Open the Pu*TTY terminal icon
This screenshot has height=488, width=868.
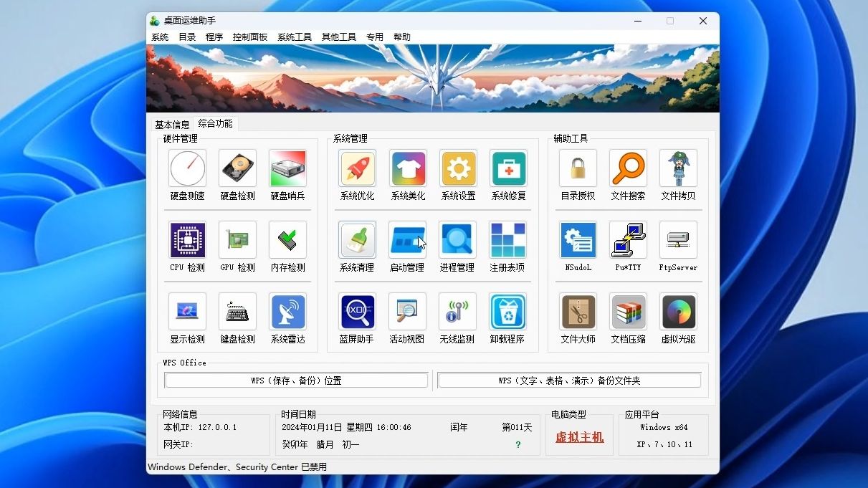click(629, 240)
